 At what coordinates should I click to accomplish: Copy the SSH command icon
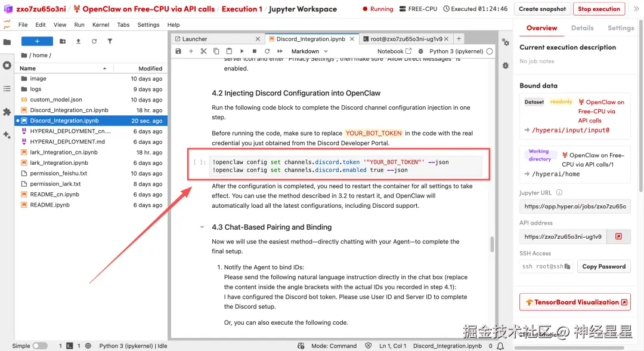click(x=567, y=266)
